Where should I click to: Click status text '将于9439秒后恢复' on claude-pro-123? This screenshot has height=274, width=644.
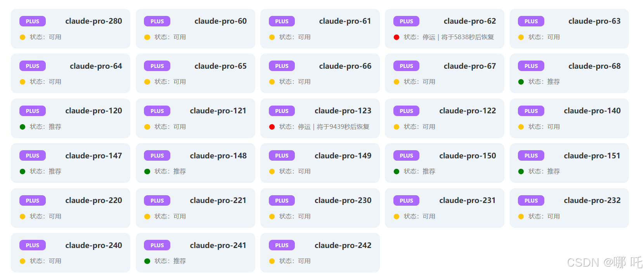point(343,127)
